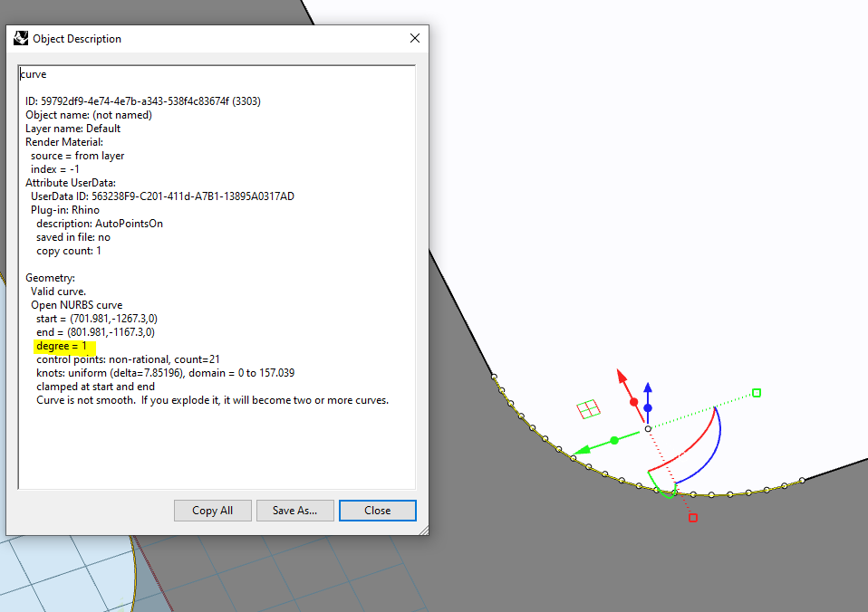Image resolution: width=868 pixels, height=612 pixels.
Task: Click the gumball blue Z-axis move arrow
Action: (x=648, y=387)
